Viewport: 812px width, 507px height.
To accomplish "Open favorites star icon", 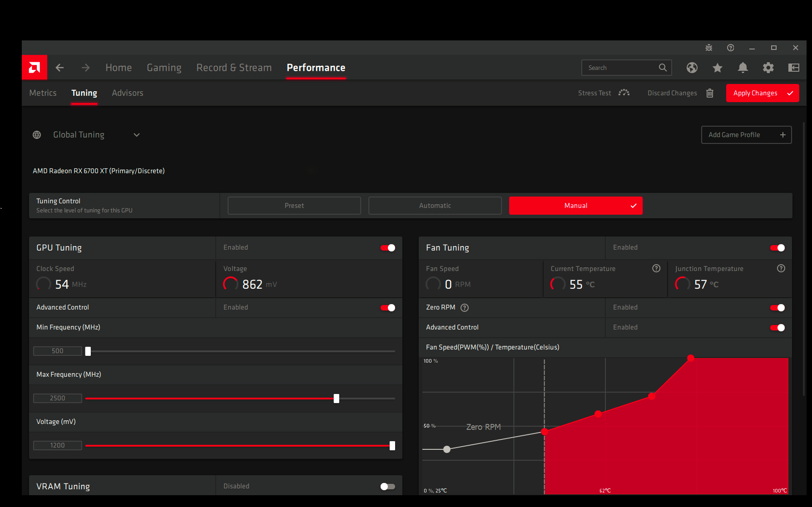I will [x=717, y=68].
